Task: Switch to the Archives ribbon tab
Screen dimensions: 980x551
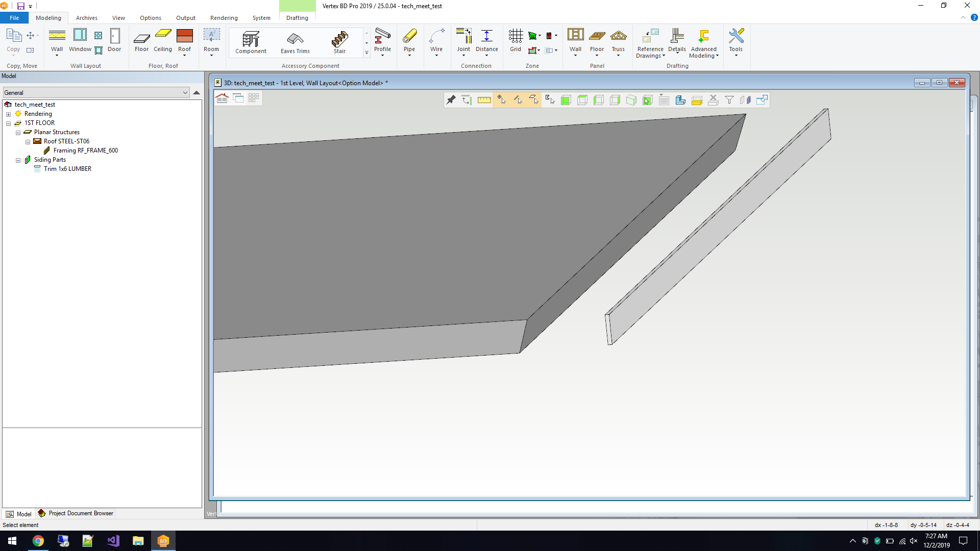Action: tap(86, 18)
